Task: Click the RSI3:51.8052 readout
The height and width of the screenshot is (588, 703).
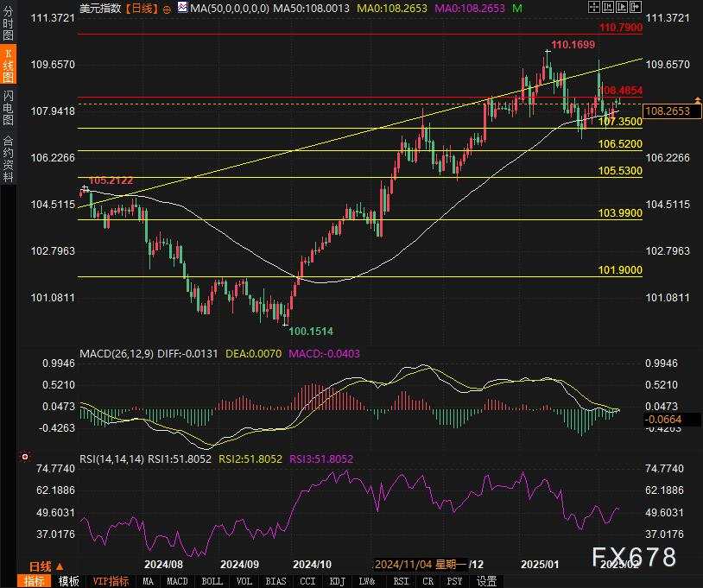Action: click(321, 459)
